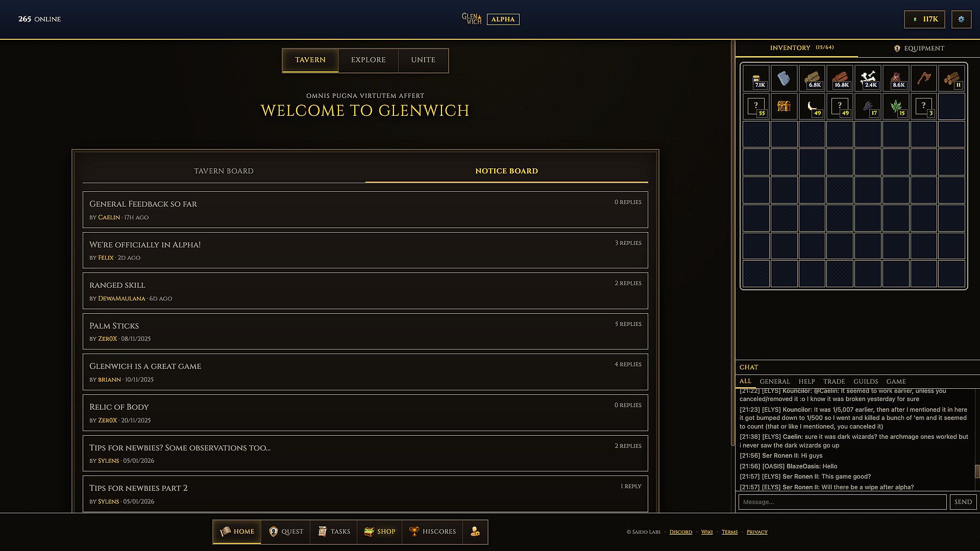Click the treasure chest inventory item
This screenshot has height=551, width=980.
coord(784,106)
